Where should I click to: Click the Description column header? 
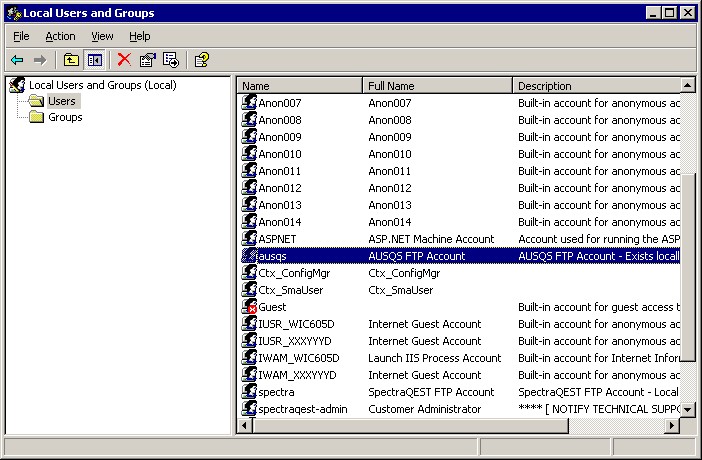tap(596, 86)
